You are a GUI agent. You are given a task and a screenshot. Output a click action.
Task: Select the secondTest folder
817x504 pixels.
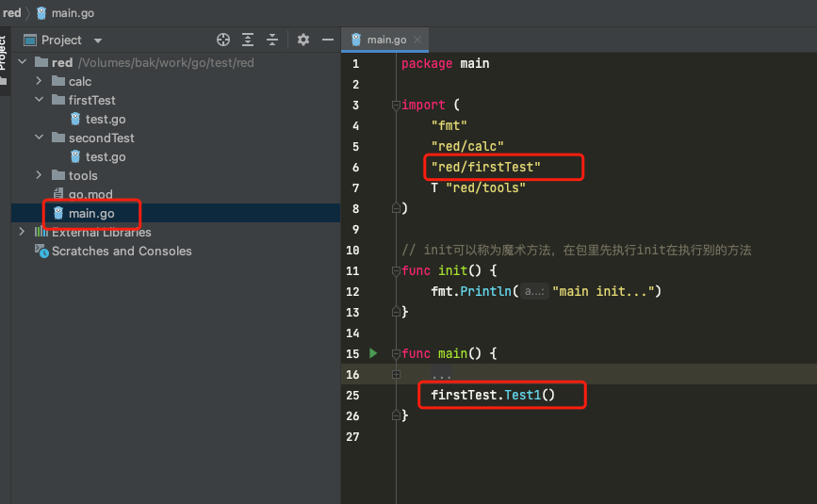point(101,138)
